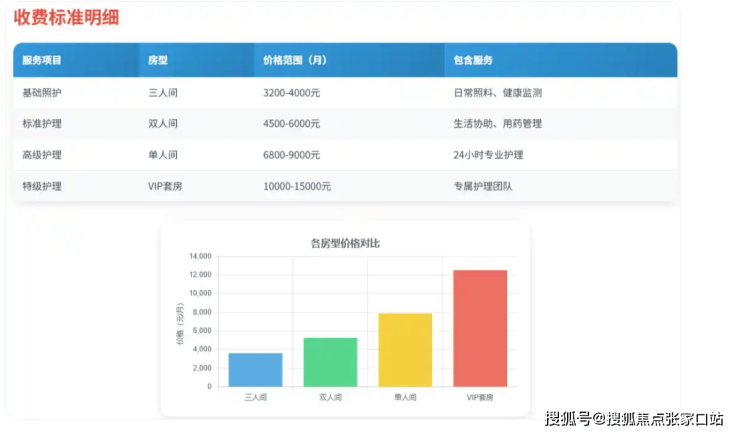
Task: Click the 价格范围（月）column header
Action: tap(294, 60)
